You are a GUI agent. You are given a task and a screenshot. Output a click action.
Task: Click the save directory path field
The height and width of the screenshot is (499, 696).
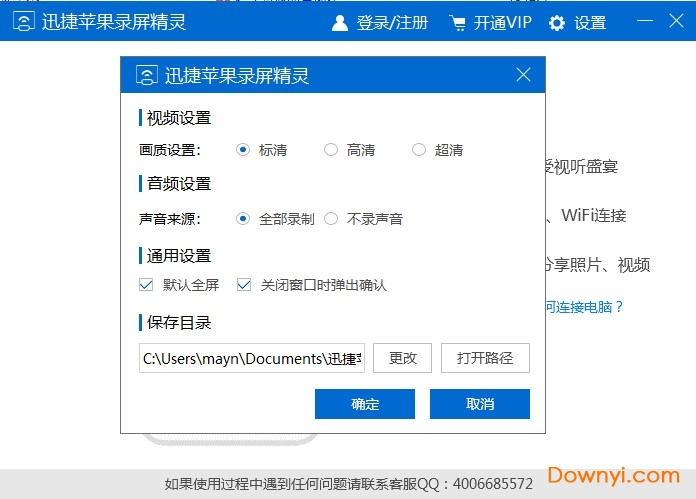coord(252,358)
